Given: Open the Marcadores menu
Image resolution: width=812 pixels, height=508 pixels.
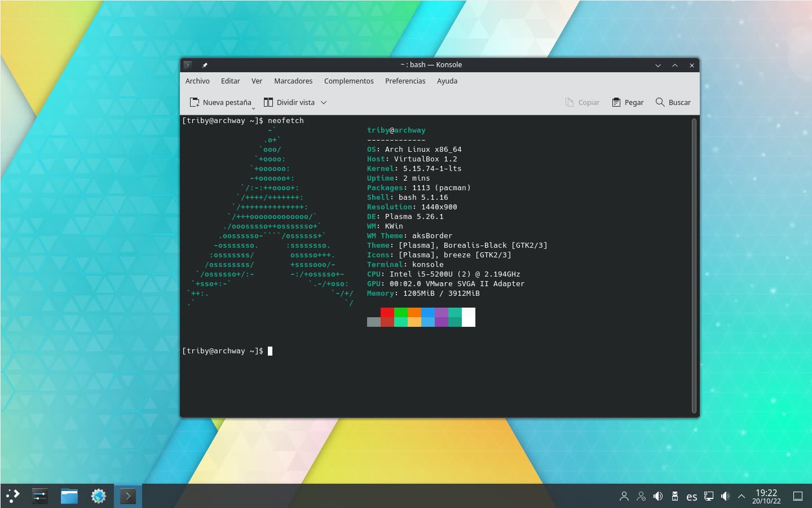Looking at the screenshot, I should (293, 81).
